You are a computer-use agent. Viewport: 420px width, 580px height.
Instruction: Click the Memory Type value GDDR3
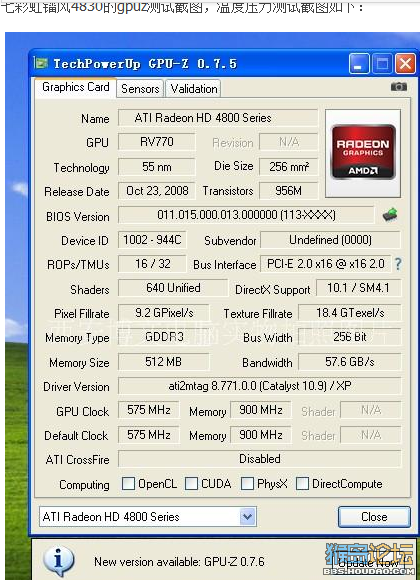tap(164, 337)
